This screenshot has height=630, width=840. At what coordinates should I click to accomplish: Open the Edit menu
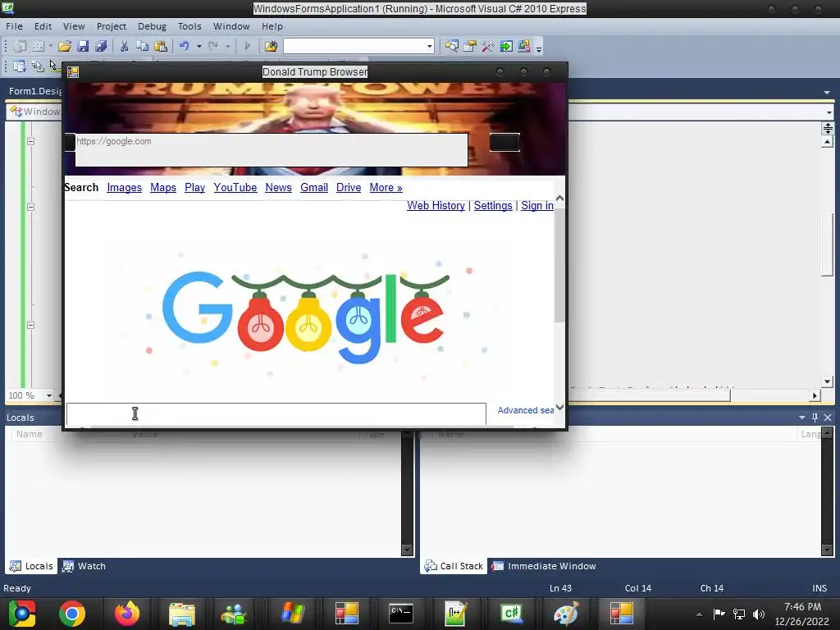click(43, 26)
